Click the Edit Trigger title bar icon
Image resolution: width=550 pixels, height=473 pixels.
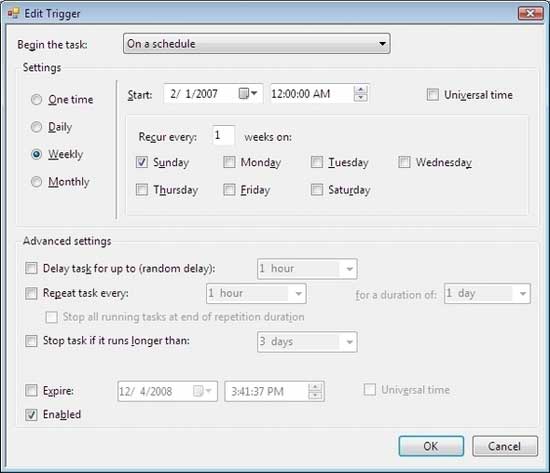(x=13, y=13)
